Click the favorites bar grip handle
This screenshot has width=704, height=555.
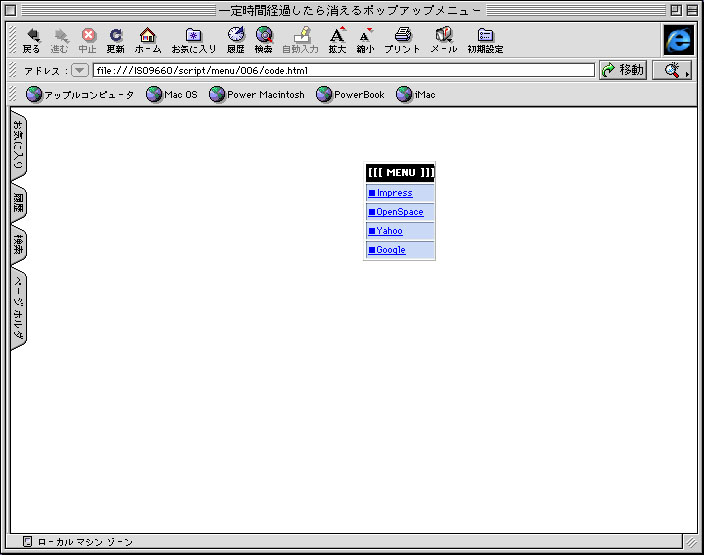coord(13,94)
